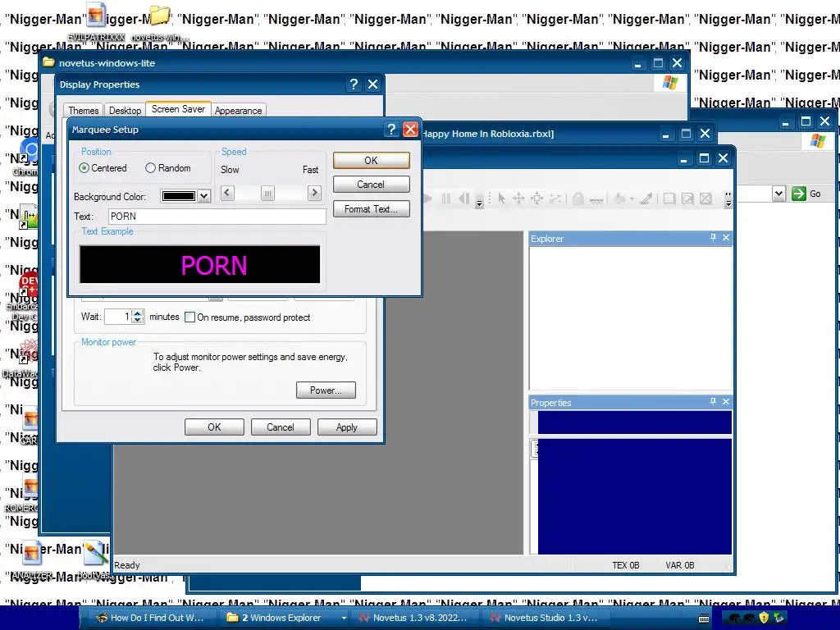840x630 pixels.
Task: Open the Appearance tab
Action: pos(239,111)
